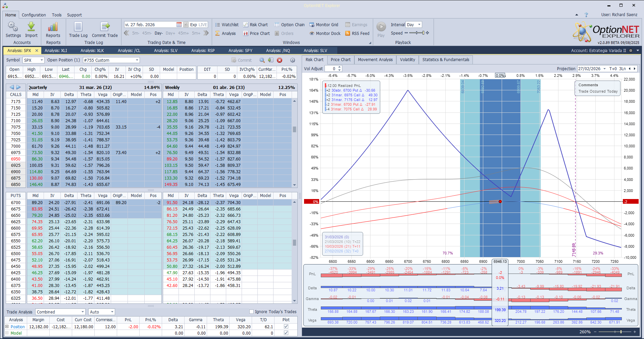Viewport: 644px width, 339px height.
Task: Adjust the chart zoom slider at 260%
Action: [615, 332]
